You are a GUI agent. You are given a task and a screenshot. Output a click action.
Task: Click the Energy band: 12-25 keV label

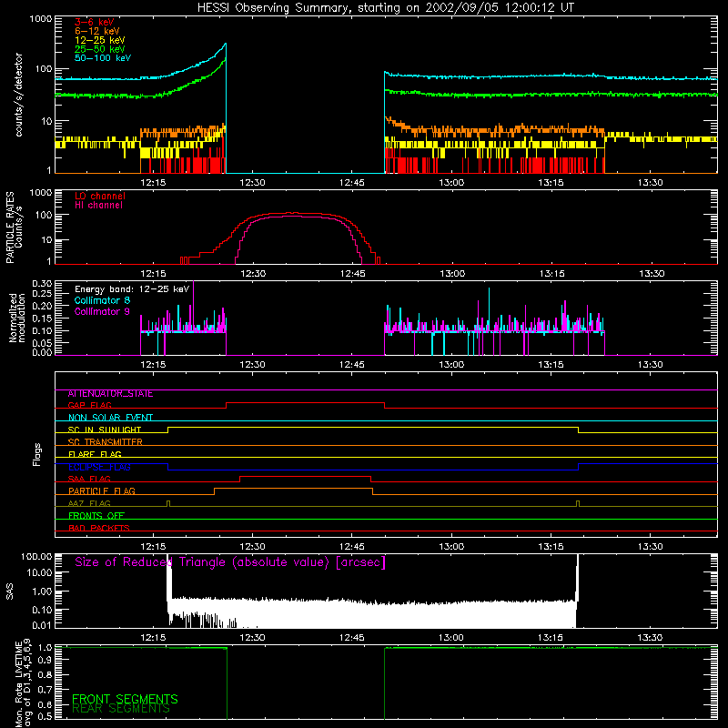(132, 289)
